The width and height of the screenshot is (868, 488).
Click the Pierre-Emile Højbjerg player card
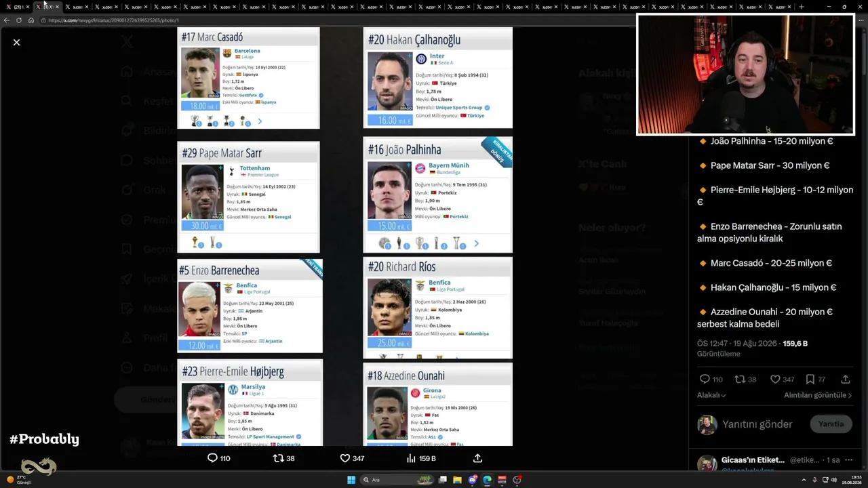click(x=250, y=403)
